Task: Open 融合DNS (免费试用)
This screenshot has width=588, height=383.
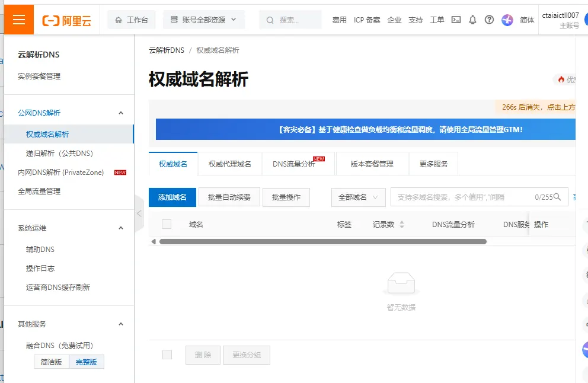Action: coord(59,346)
